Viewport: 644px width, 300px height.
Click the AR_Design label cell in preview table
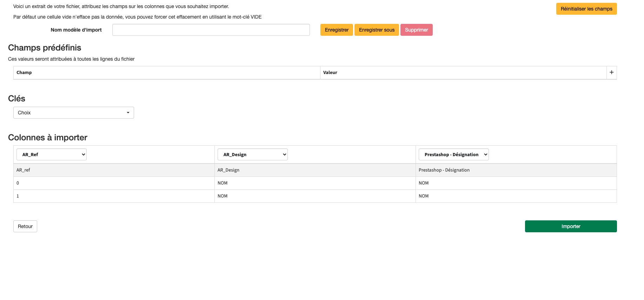click(x=228, y=170)
